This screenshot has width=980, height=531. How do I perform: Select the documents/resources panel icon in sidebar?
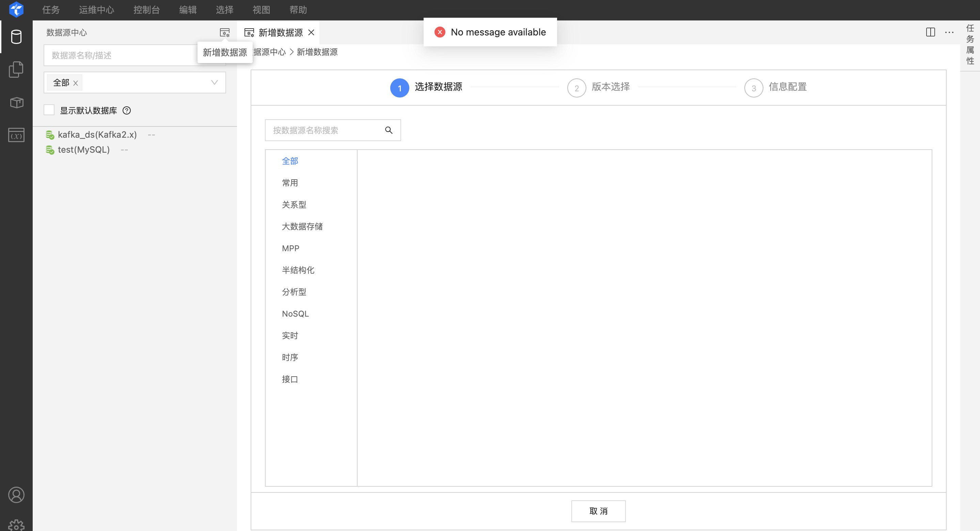pos(16,69)
